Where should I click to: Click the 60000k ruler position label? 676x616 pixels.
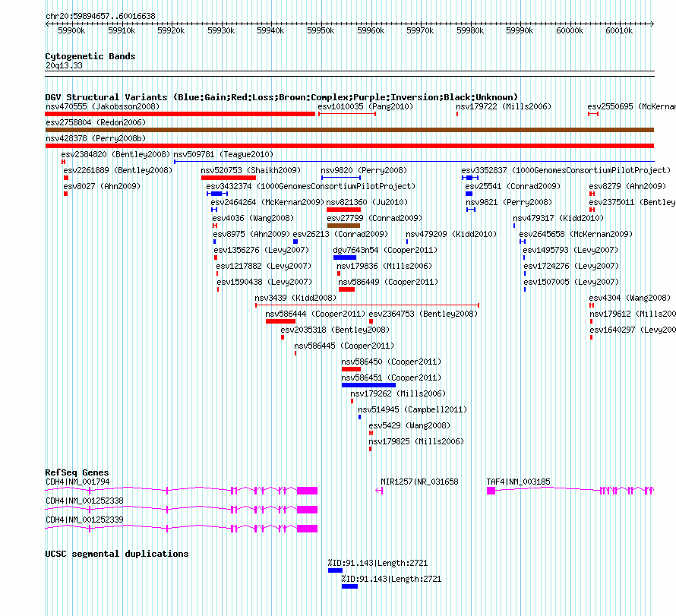570,30
